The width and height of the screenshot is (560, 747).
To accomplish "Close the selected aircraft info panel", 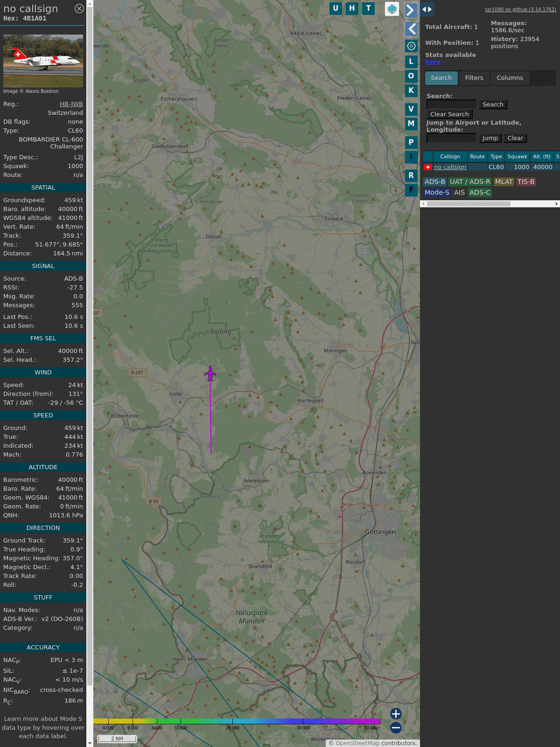I will (x=79, y=8).
